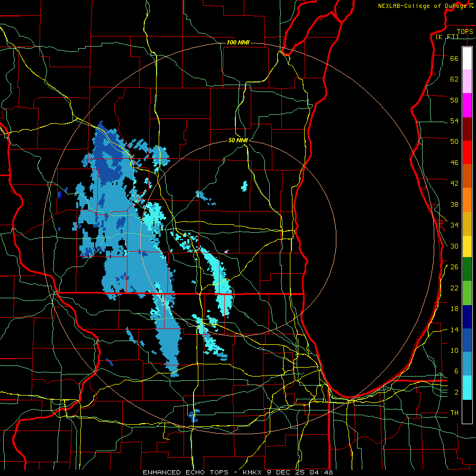
Task: Click the 50 legend value
Action: pos(454,142)
